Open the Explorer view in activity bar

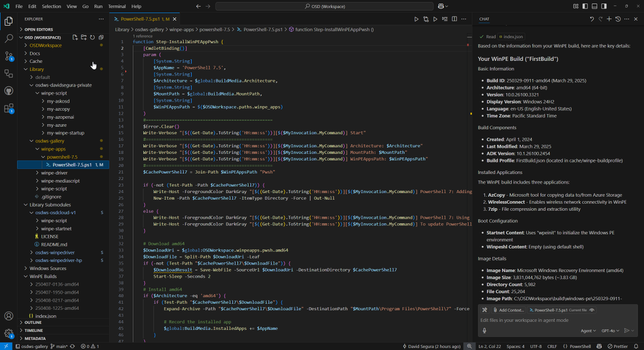pos(9,21)
